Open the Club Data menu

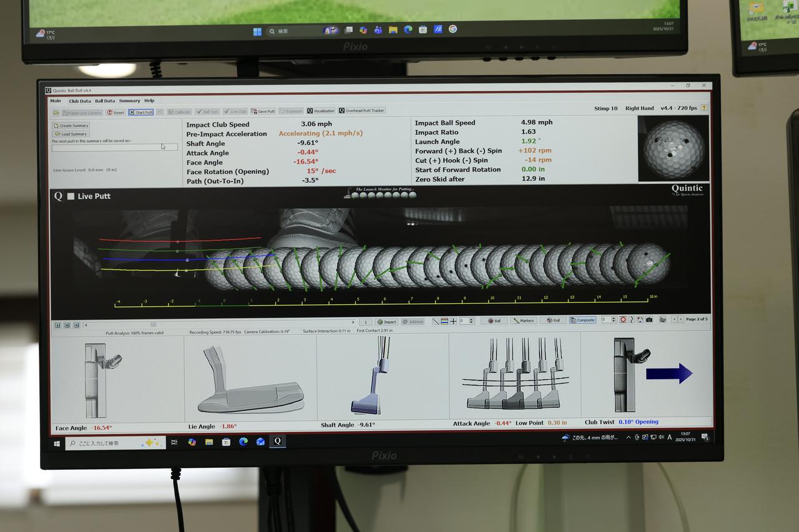point(79,101)
